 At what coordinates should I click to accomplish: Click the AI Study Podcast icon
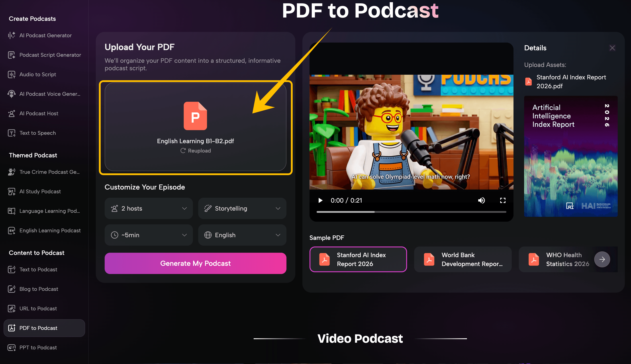pos(12,191)
